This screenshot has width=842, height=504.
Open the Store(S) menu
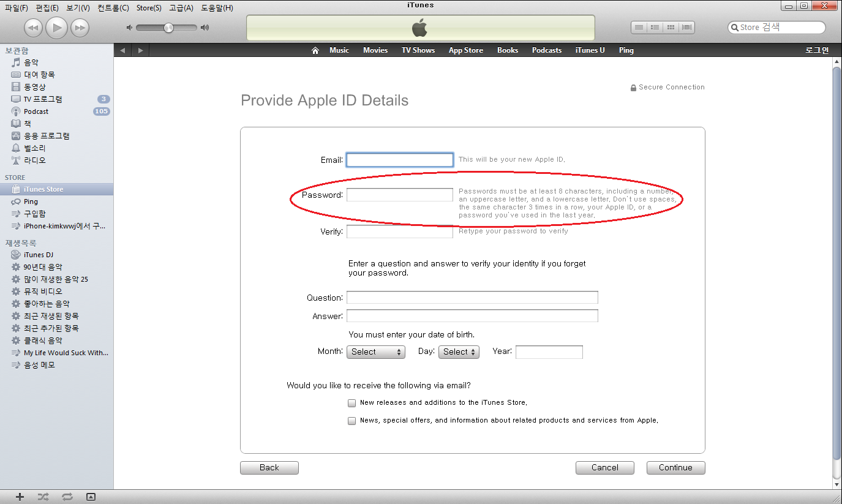coord(149,8)
